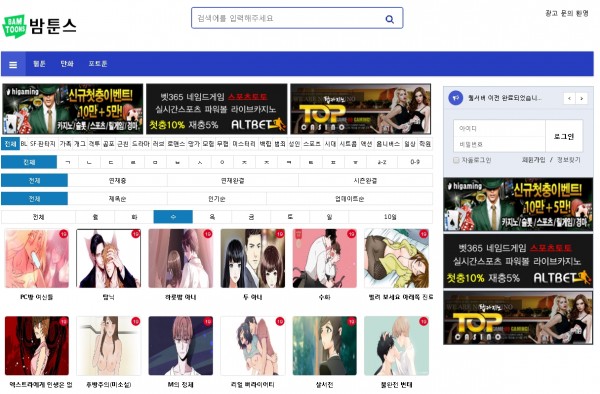Open the 리얼 버라이어티 thumbnail

(x=253, y=346)
